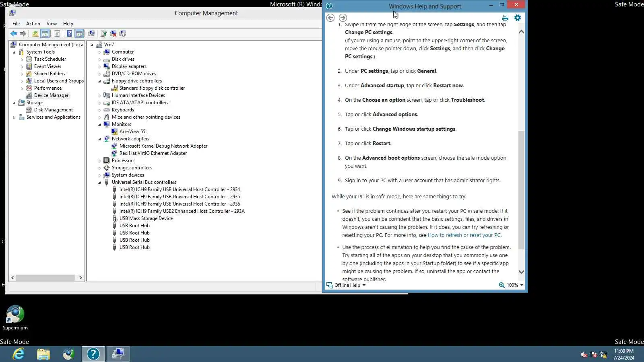The width and height of the screenshot is (644, 362).
Task: Click the Uninstall device toolbar icon
Action: click(113, 33)
